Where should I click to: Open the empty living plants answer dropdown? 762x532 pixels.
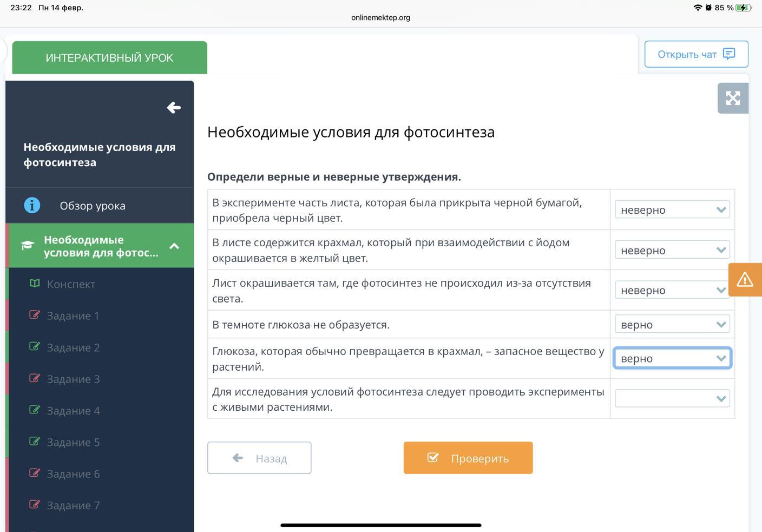click(672, 399)
